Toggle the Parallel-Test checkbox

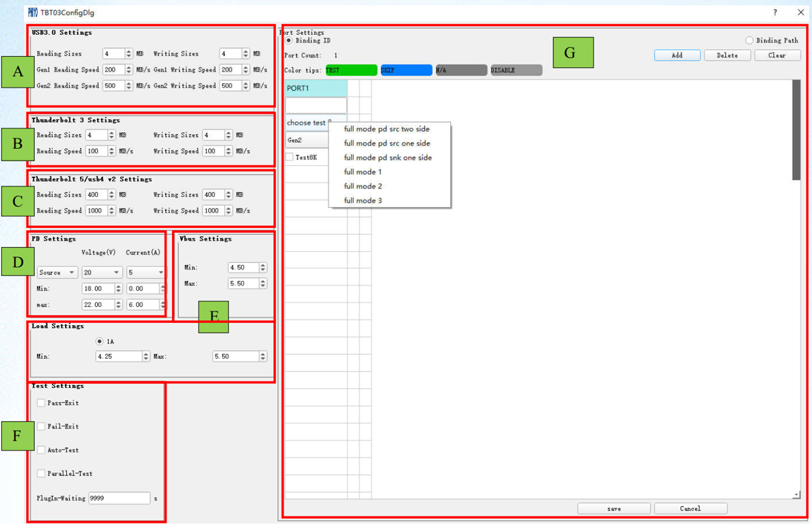coord(41,474)
